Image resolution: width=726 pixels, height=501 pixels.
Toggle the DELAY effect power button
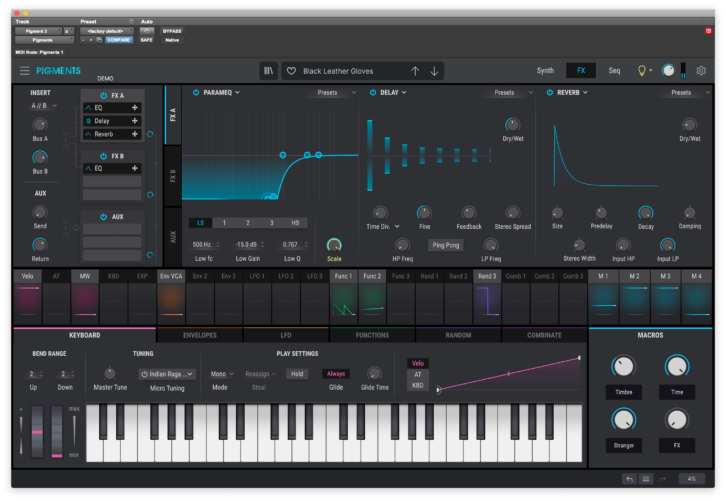373,93
